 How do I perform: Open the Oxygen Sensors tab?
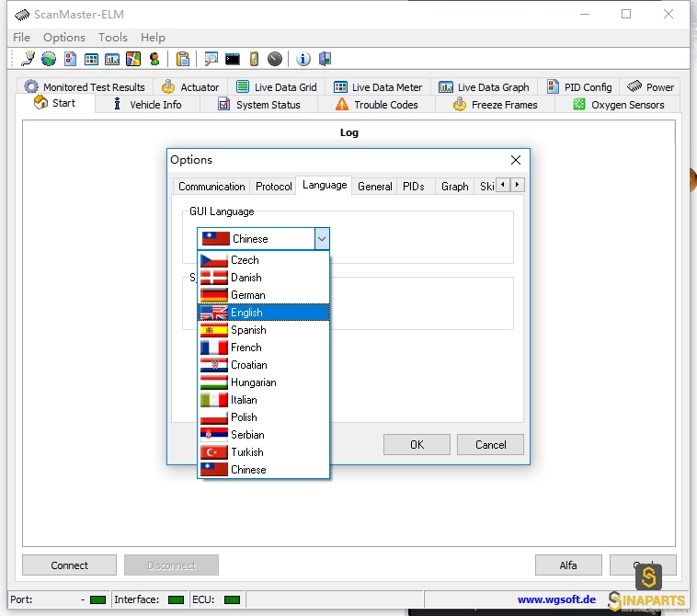(x=618, y=105)
